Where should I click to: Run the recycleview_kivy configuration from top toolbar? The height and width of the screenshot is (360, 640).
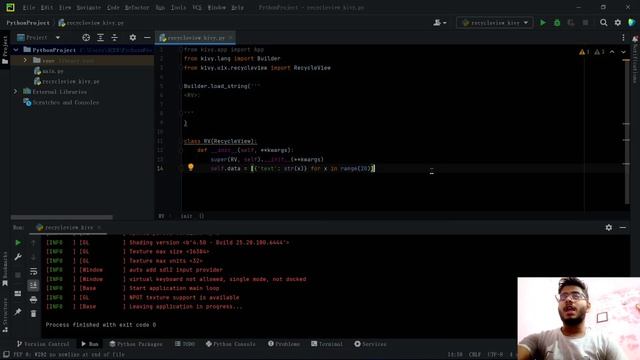point(543,23)
